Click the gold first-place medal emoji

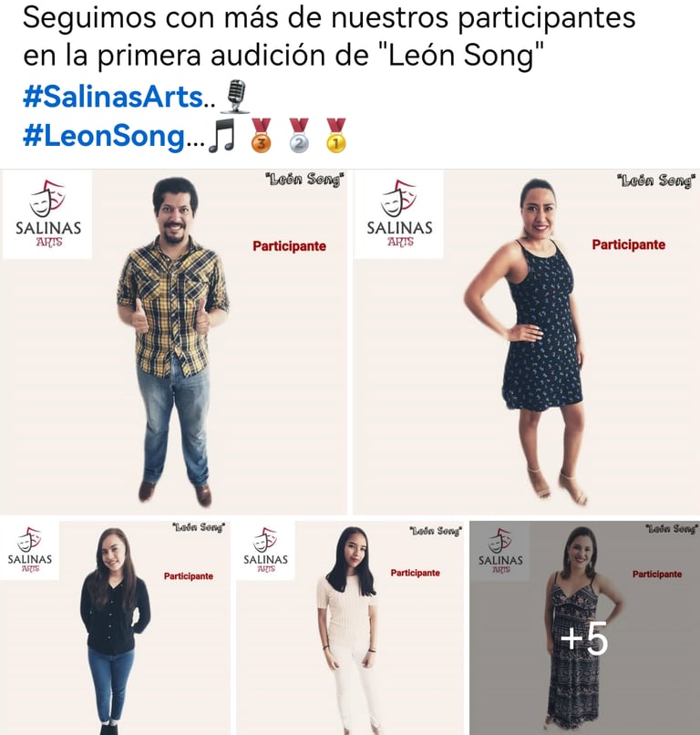tap(336, 136)
